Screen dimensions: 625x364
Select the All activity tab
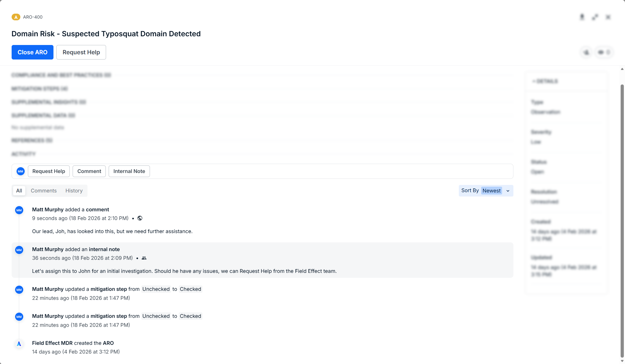[19, 191]
